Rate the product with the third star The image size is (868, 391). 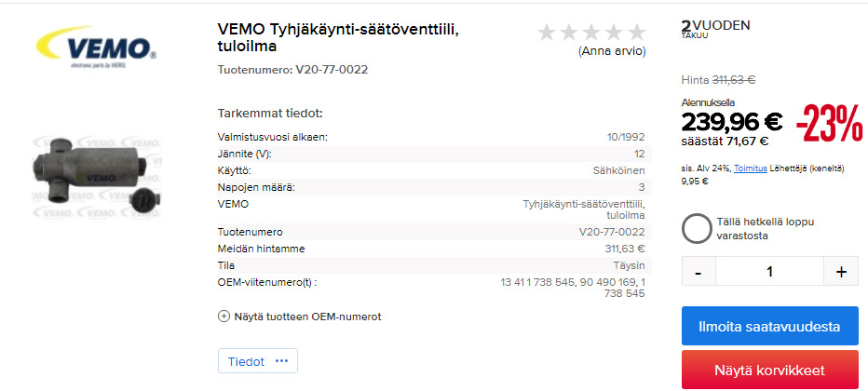(x=592, y=33)
